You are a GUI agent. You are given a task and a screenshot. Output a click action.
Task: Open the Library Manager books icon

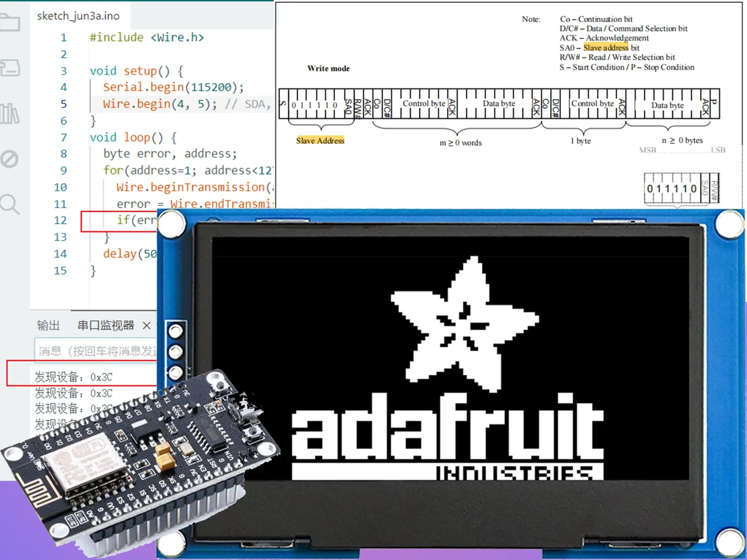click(x=9, y=114)
